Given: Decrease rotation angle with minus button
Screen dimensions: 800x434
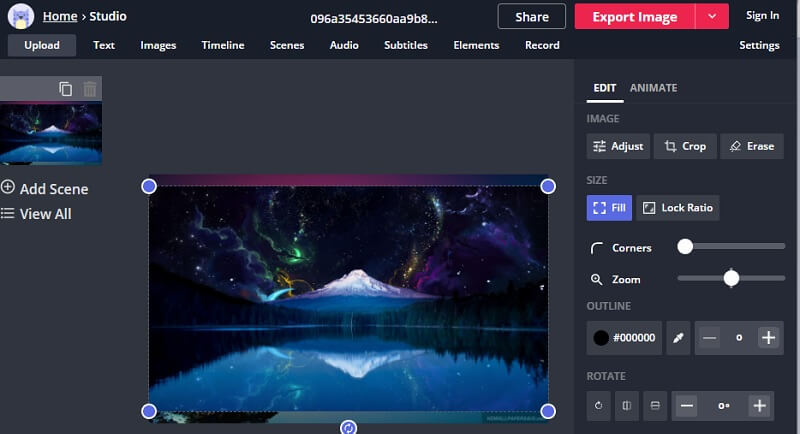Looking at the screenshot, I should [x=687, y=406].
